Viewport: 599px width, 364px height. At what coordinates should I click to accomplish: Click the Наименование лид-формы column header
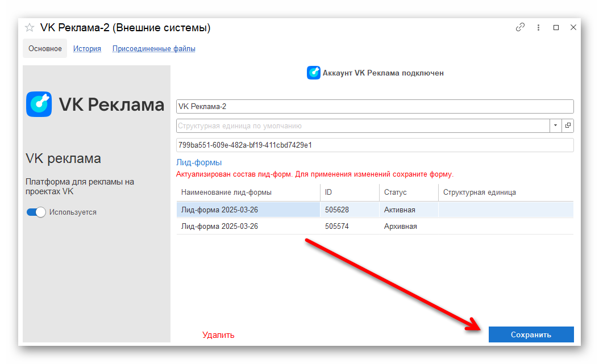tap(248, 193)
